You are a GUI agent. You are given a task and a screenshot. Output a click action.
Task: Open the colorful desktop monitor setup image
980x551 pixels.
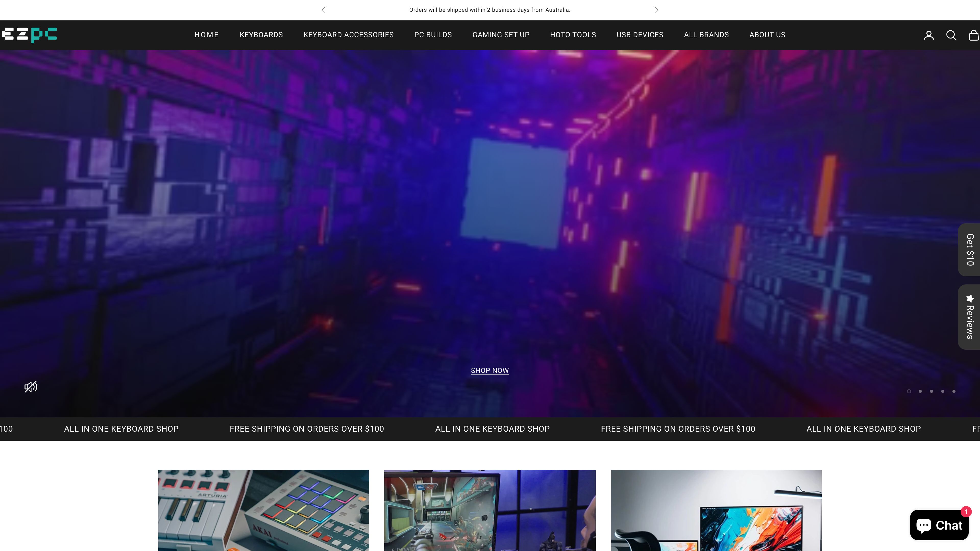(x=716, y=510)
